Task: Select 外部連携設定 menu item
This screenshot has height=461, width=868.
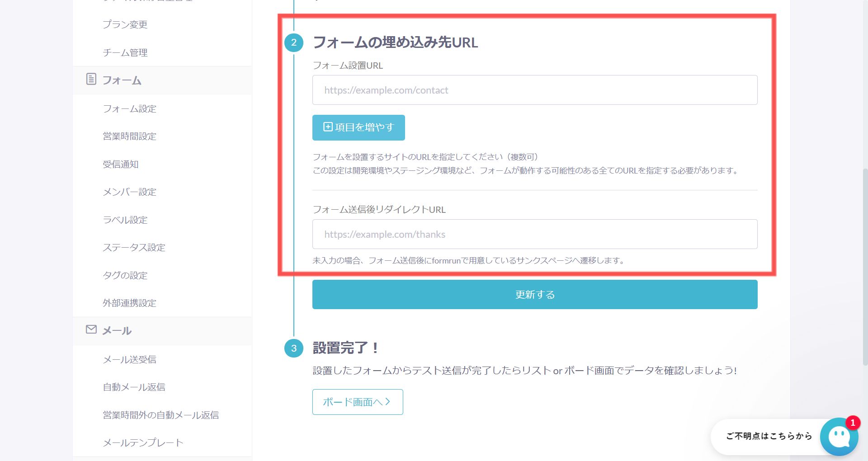Action: pos(129,303)
